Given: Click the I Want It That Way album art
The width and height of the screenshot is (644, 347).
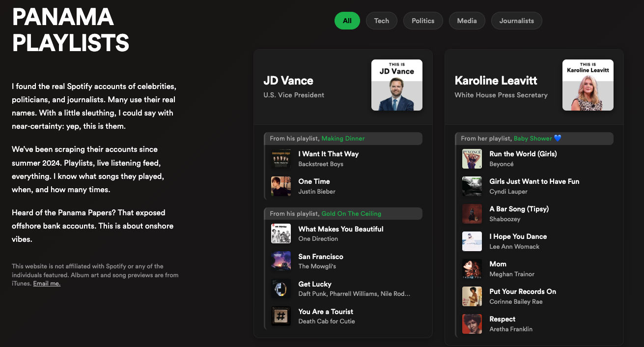Looking at the screenshot, I should click(x=281, y=159).
